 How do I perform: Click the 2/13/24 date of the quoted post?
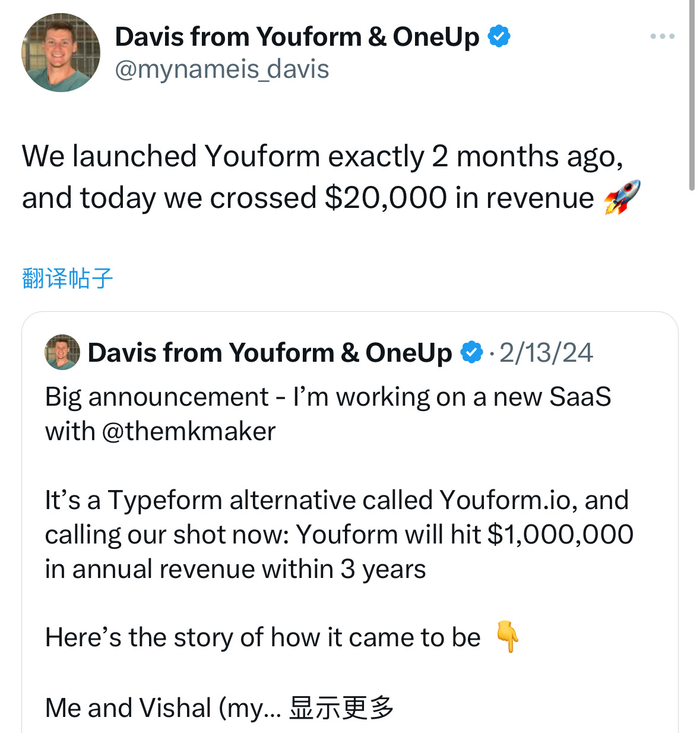[546, 352]
